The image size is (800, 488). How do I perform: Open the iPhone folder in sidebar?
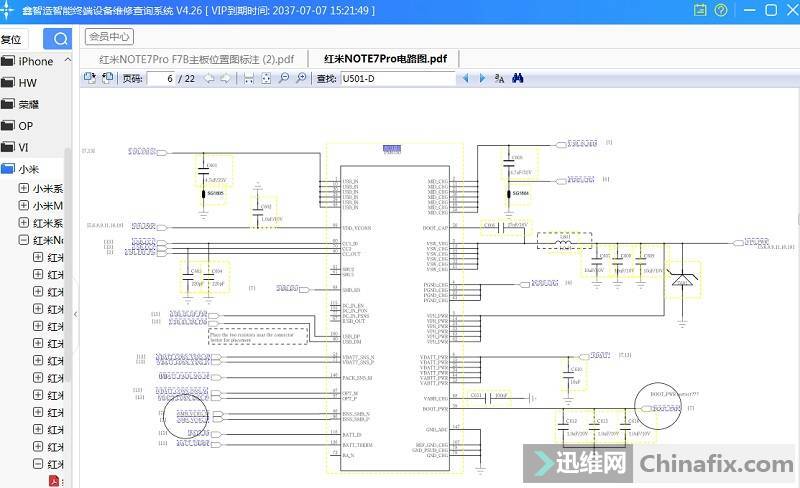point(35,61)
